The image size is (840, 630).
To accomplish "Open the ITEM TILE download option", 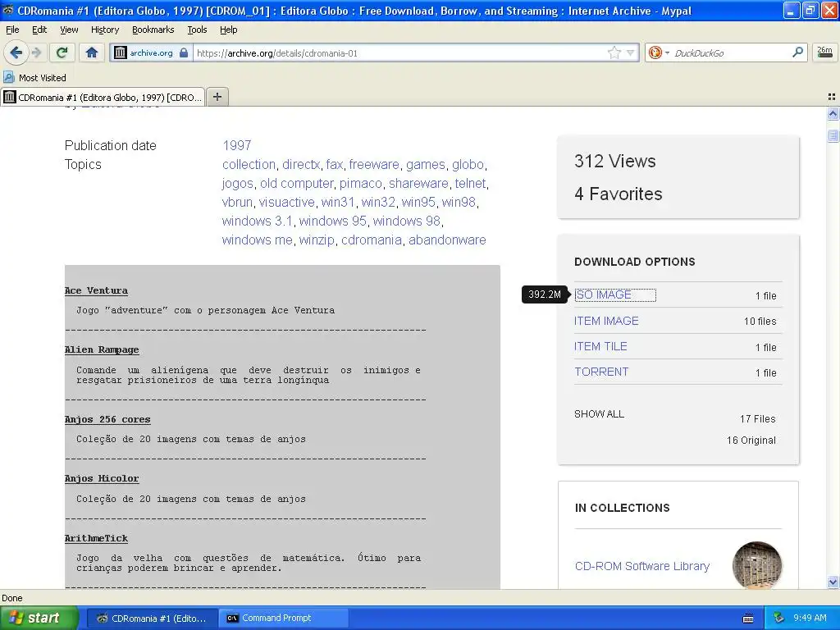I will click(600, 346).
